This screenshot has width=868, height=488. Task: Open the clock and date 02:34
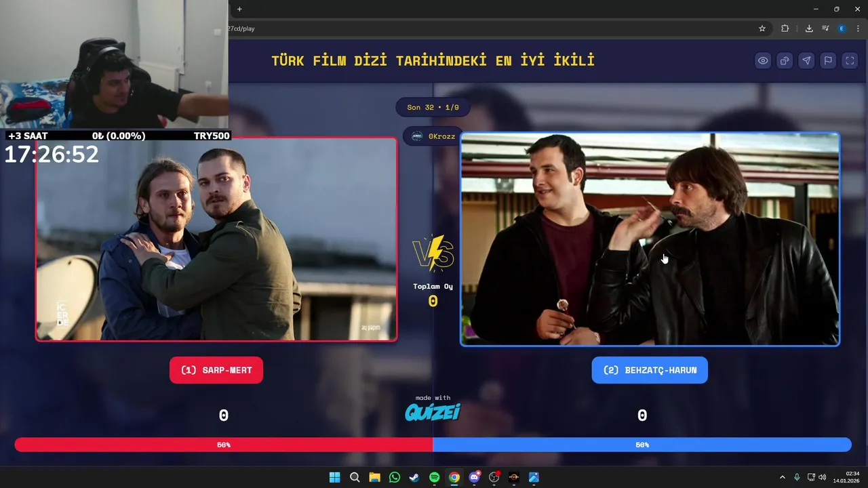click(x=846, y=477)
